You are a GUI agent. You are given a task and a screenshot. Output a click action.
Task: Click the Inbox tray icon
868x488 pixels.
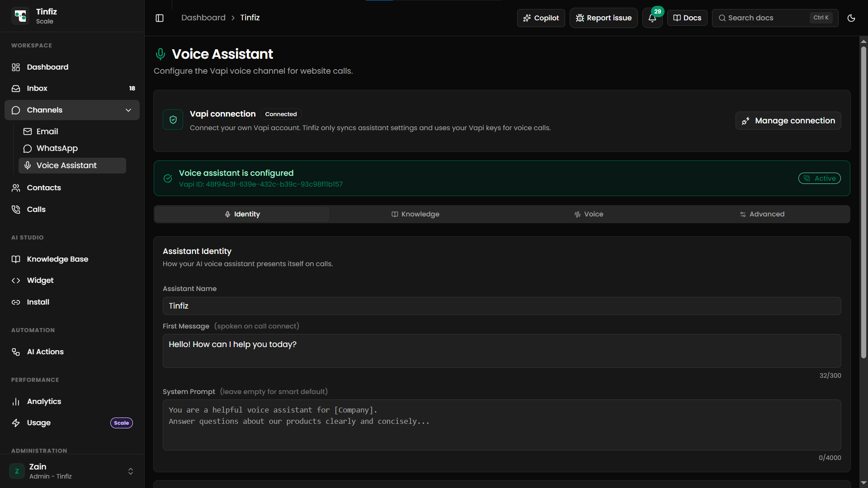pyautogui.click(x=16, y=89)
